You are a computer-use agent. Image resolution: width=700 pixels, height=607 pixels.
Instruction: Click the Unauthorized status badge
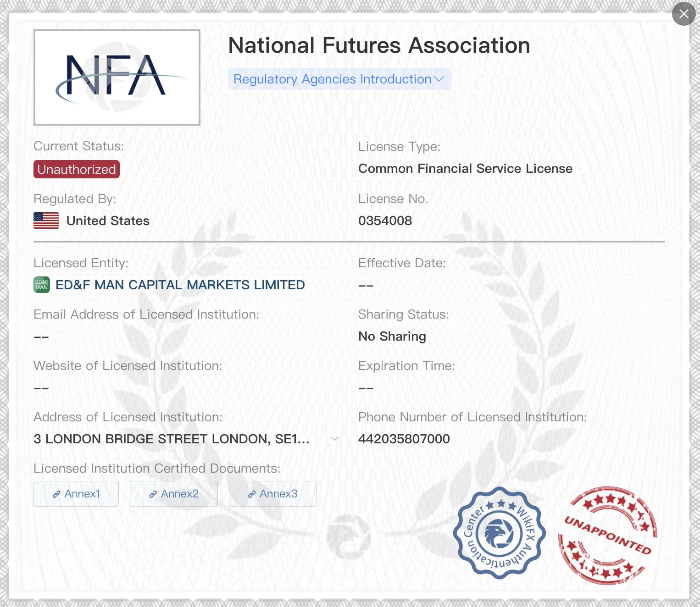(x=77, y=169)
